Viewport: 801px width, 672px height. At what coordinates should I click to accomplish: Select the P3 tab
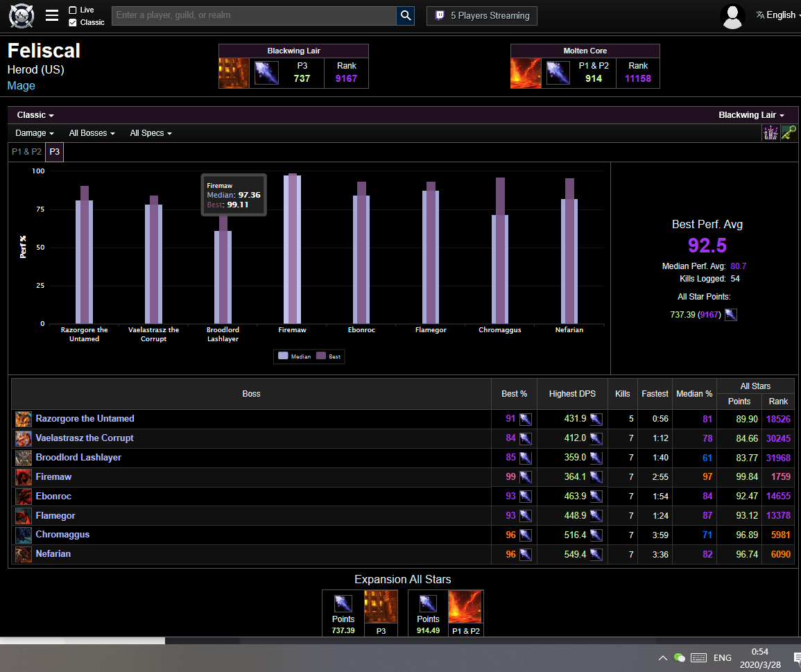tap(55, 152)
